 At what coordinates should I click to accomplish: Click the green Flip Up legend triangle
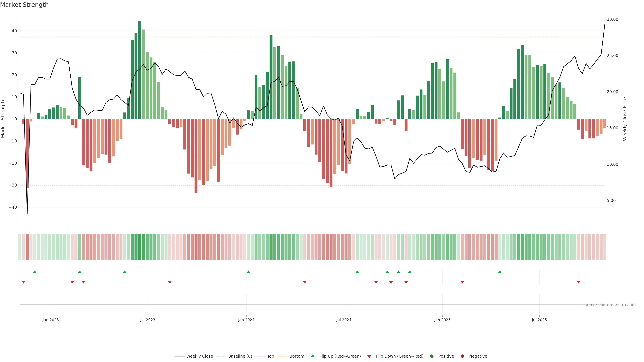pos(312,356)
